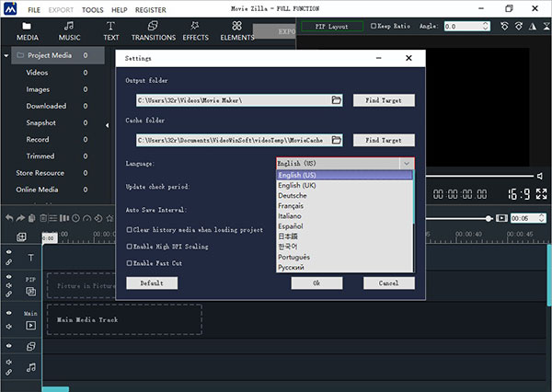Check Enable High DPI Scaling option
The image size is (552, 392).
[x=129, y=247]
